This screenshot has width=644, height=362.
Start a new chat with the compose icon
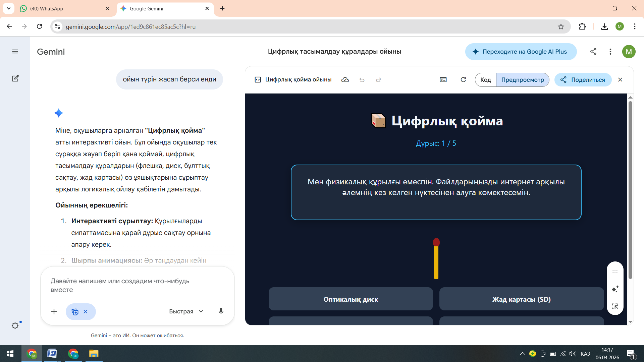click(15, 78)
